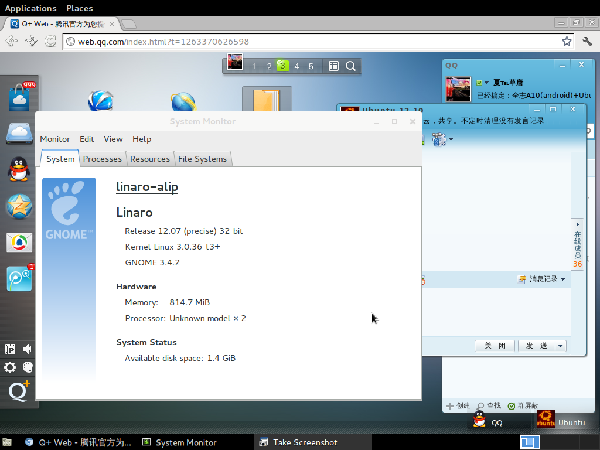
Task: Open the cloud shopping bag app in sidebar
Action: point(19,97)
